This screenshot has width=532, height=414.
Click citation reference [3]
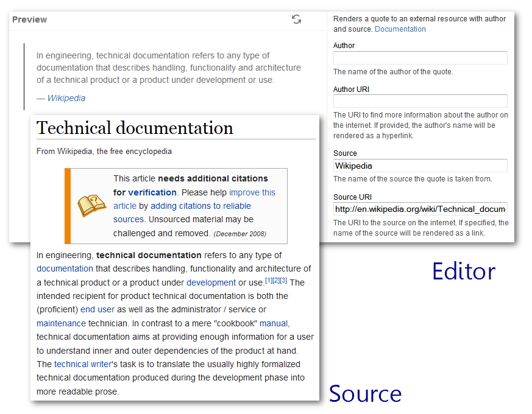pyautogui.click(x=283, y=281)
